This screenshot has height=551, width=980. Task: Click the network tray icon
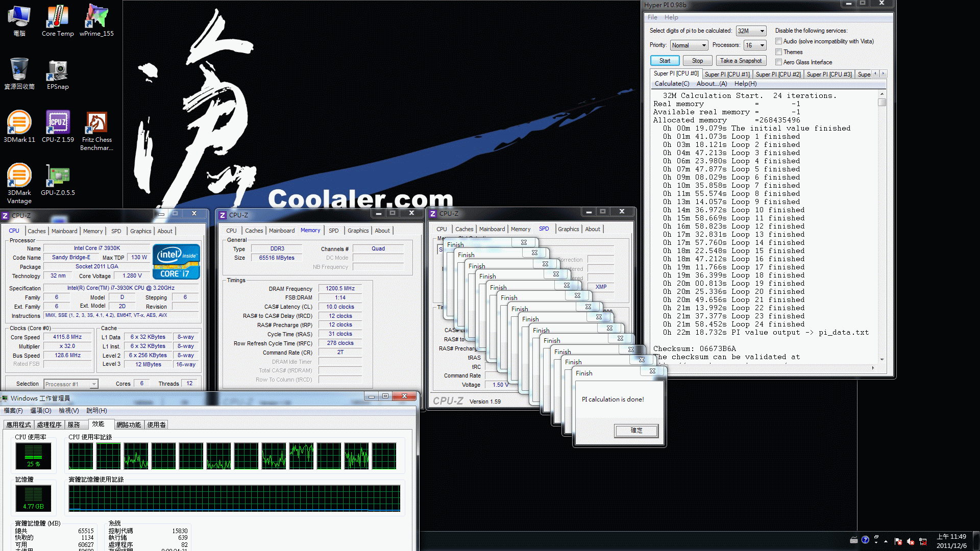point(923,541)
